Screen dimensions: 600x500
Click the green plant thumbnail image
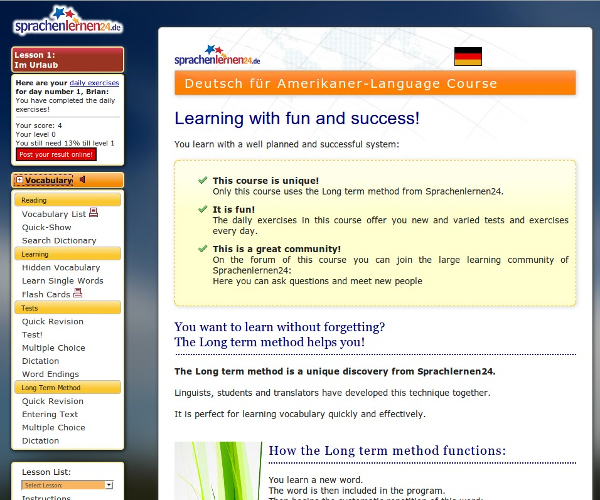coord(218,471)
